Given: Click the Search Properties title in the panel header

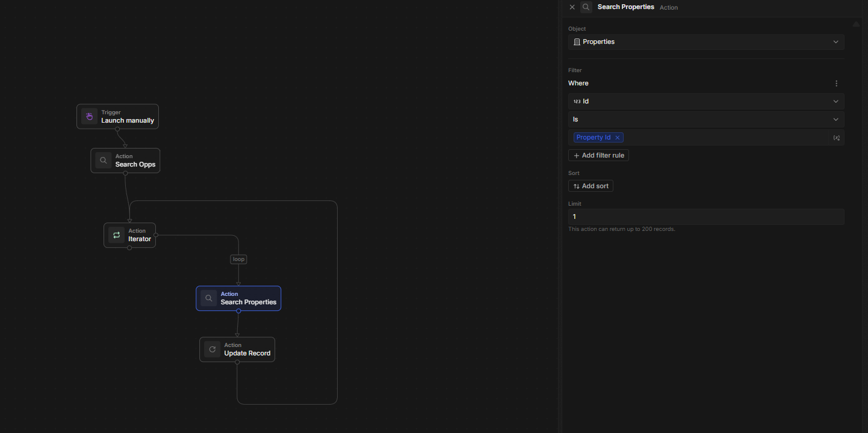Looking at the screenshot, I should coord(626,7).
